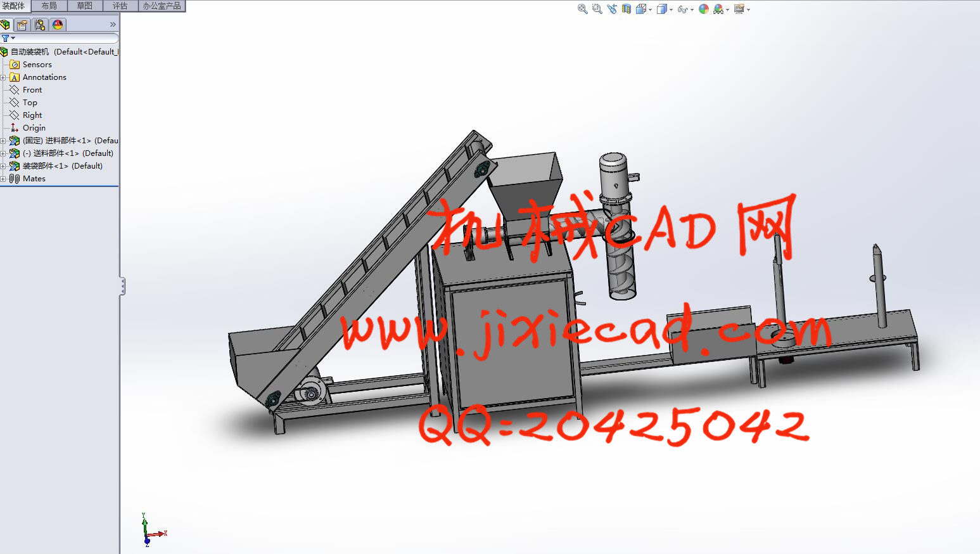Click the Previous View icon
This screenshot has width=980, height=554.
(611, 9)
